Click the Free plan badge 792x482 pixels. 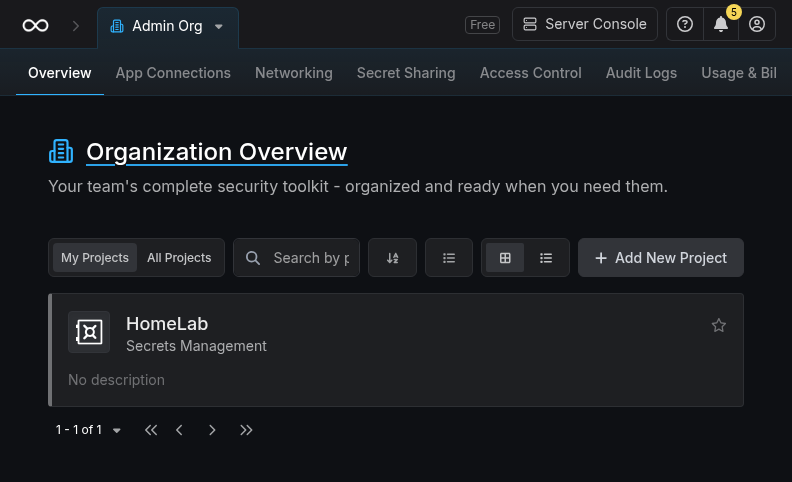pos(482,25)
